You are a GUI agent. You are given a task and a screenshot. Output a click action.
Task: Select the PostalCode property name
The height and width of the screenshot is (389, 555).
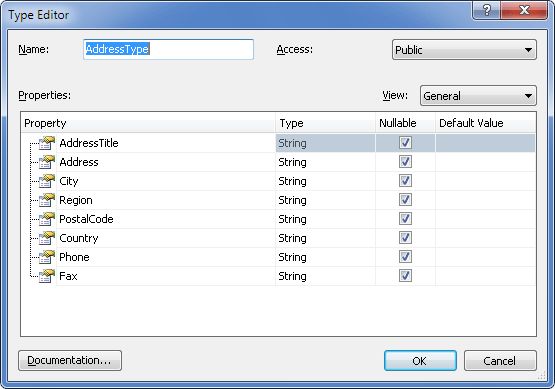click(86, 219)
